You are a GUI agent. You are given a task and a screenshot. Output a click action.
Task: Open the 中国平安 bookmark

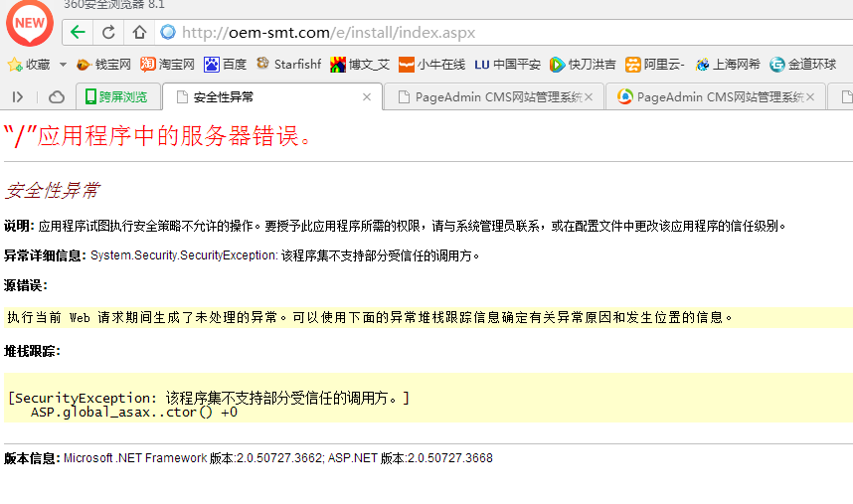(x=507, y=65)
